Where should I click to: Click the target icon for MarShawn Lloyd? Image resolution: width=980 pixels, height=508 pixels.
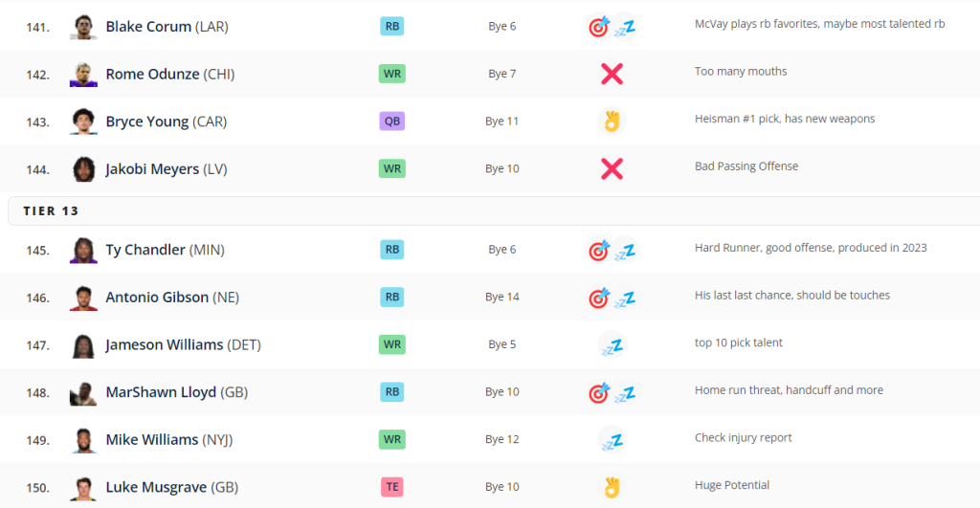(x=599, y=393)
